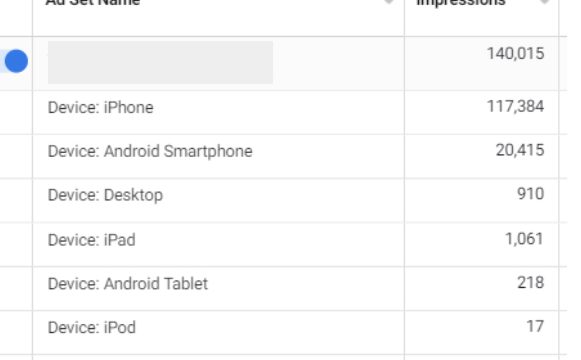Click the 17 iPod impressions cell
This screenshot has height=360, width=581.
pos(535,327)
